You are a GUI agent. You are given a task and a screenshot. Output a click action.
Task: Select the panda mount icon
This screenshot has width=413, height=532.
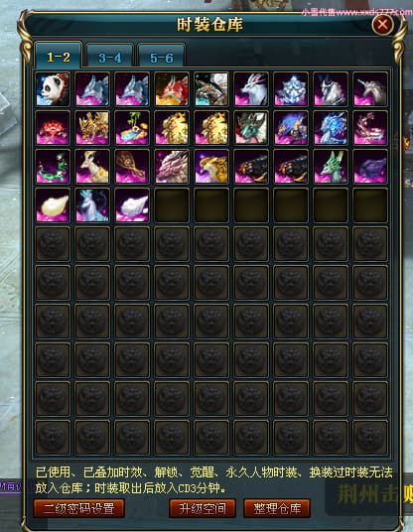point(53,89)
